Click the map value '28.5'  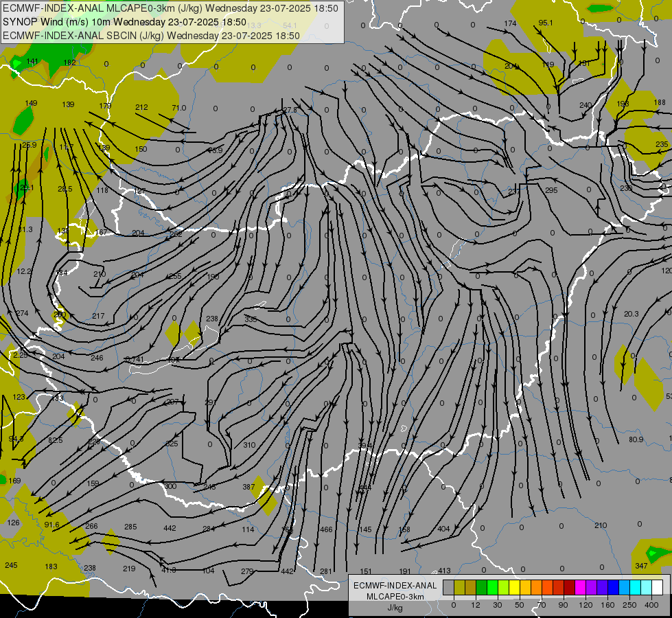(x=65, y=189)
